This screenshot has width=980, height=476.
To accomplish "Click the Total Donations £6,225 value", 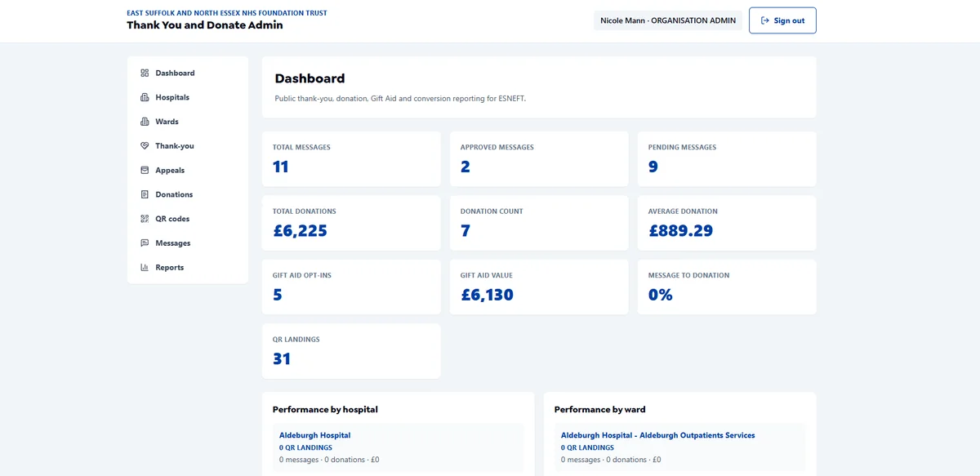I will pyautogui.click(x=300, y=231).
